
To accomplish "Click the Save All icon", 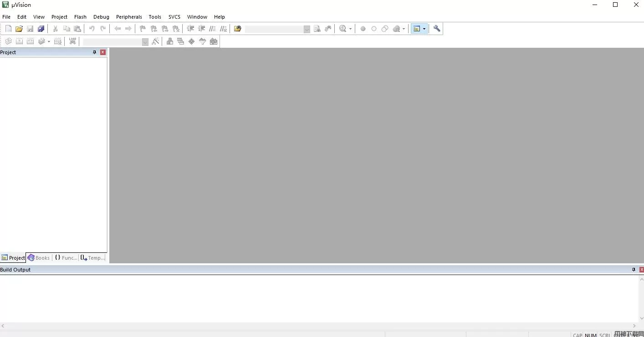I will (41, 29).
